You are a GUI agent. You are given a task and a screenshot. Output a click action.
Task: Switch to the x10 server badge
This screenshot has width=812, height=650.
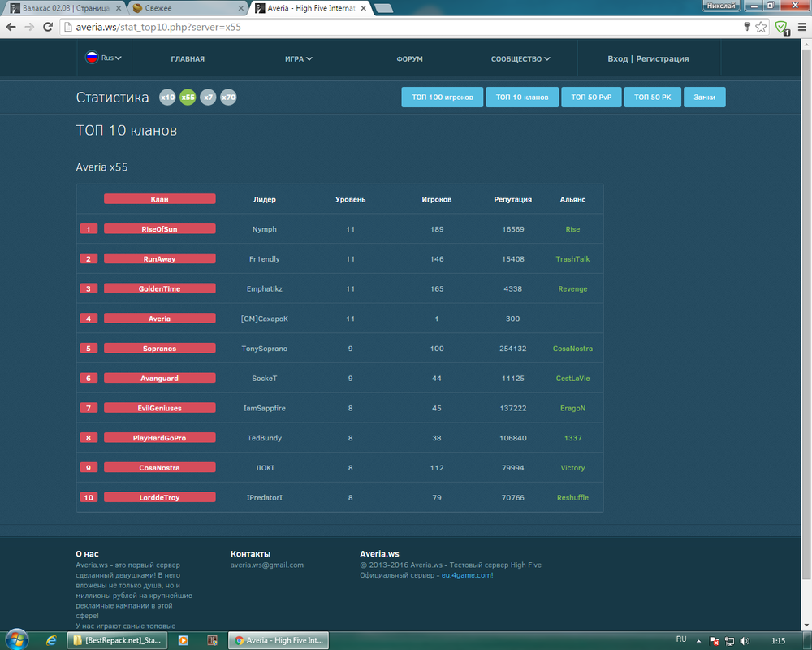coord(167,97)
